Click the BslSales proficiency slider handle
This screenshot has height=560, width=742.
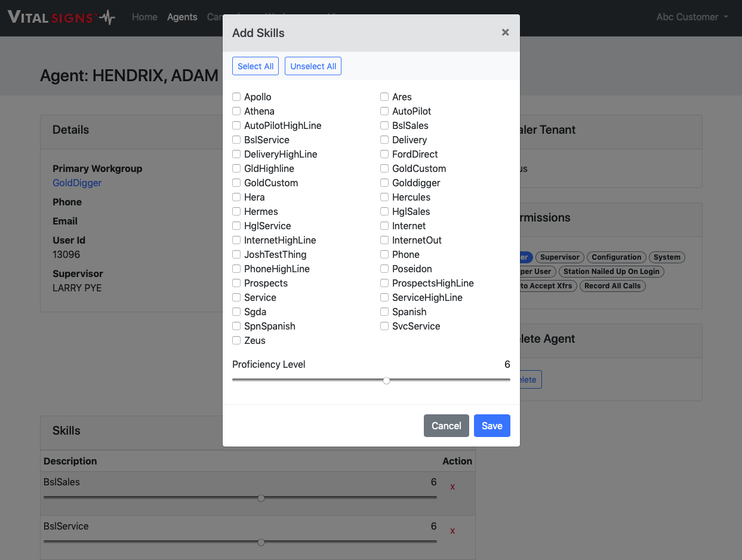(261, 498)
